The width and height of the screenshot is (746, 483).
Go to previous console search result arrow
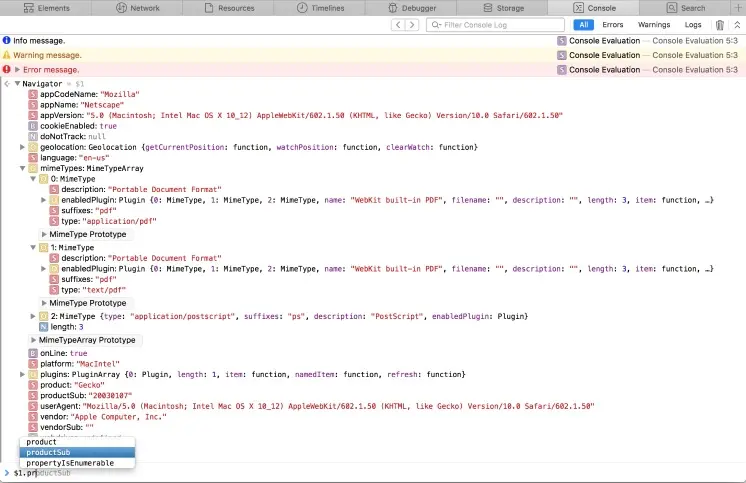[x=398, y=25]
